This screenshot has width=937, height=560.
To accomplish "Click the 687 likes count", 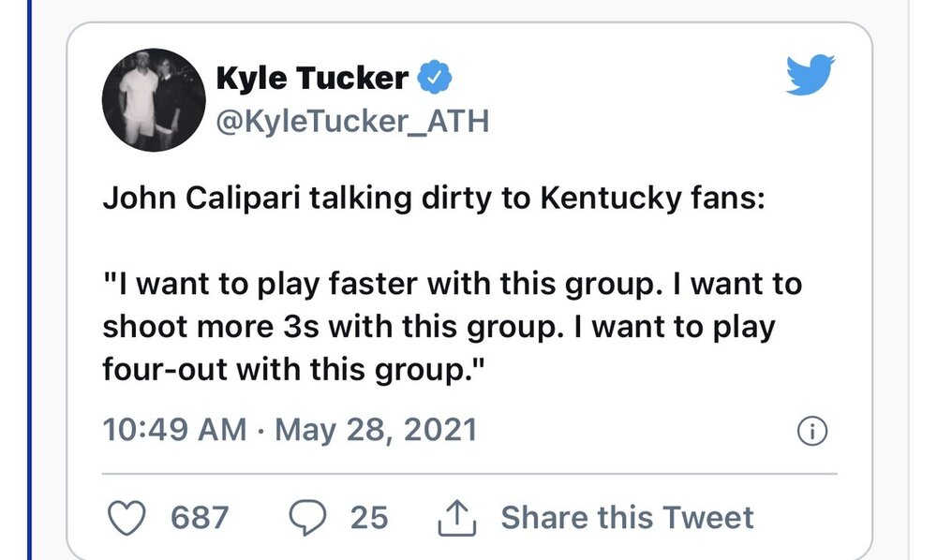I will (x=200, y=517).
